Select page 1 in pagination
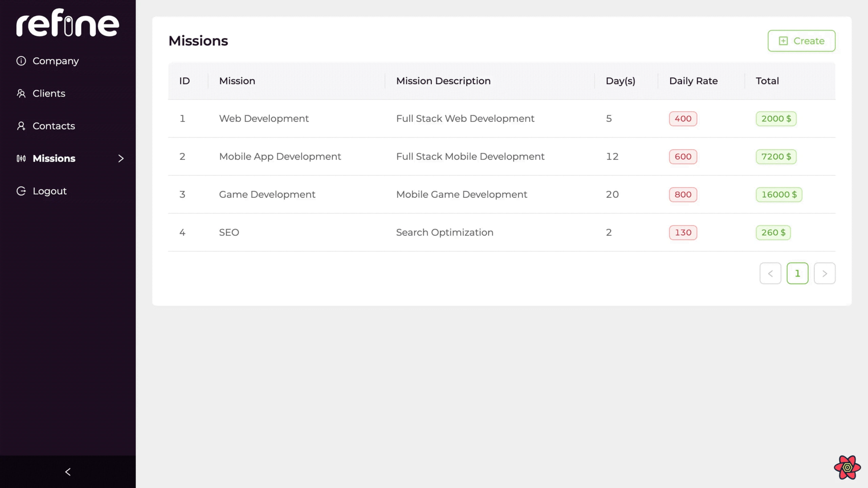The height and width of the screenshot is (488, 868). [x=797, y=273]
